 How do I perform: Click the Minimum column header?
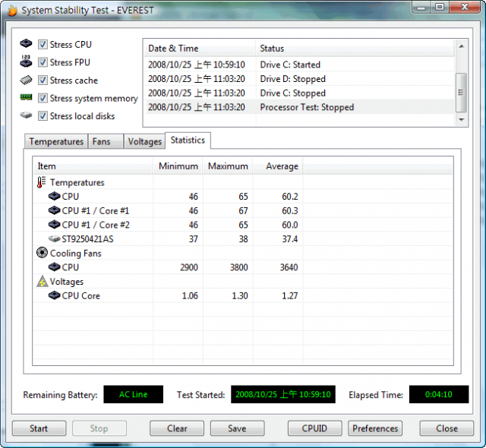click(x=178, y=166)
